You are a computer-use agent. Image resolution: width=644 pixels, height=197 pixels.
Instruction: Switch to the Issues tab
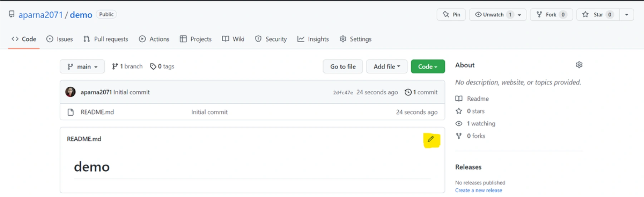60,39
